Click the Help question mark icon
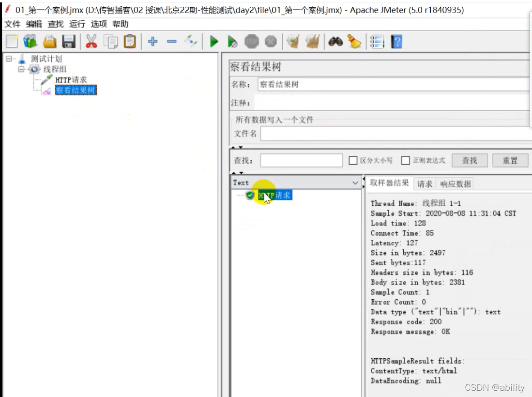 tap(396, 42)
